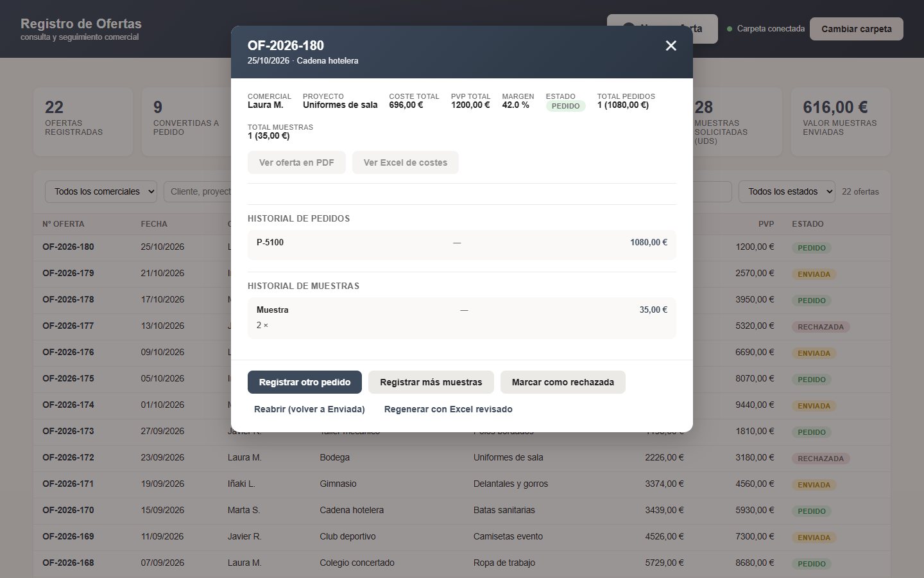
Task: Click Regenerar con Excel revisado link
Action: (x=448, y=409)
